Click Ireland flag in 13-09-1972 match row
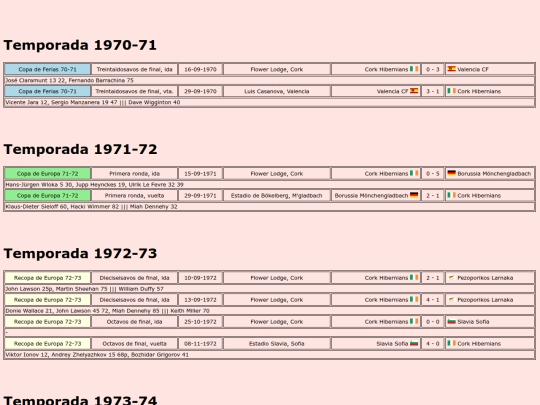Screen dimensions: 540x405 click(414, 300)
